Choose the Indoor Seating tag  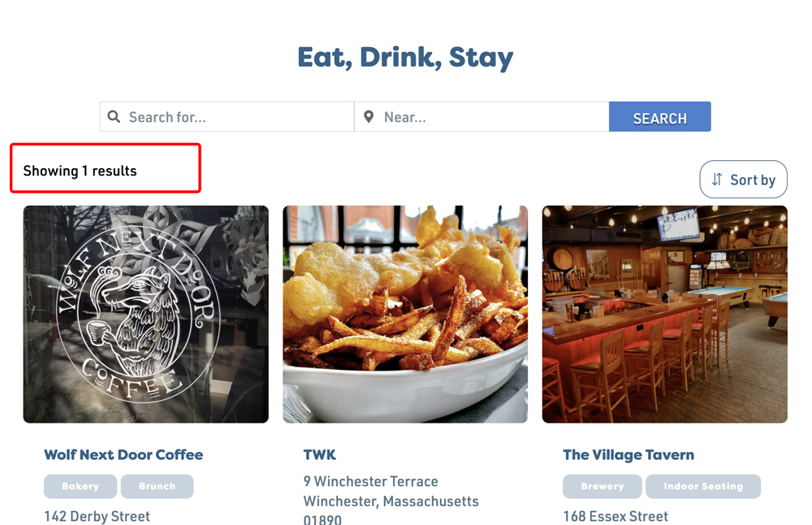tap(703, 487)
